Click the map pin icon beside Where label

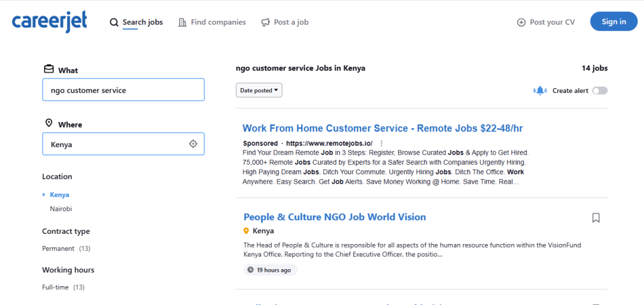pyautogui.click(x=49, y=123)
